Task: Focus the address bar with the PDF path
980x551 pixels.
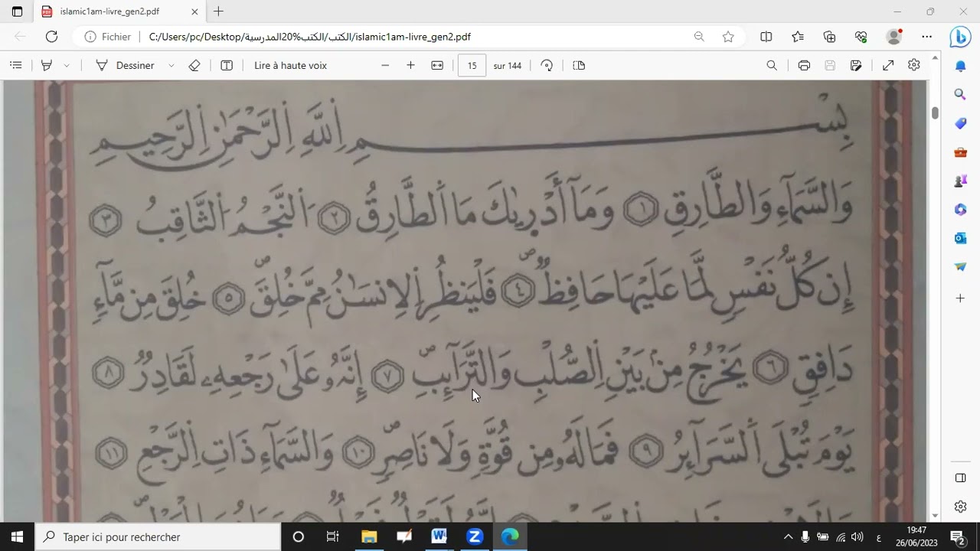Action: coord(309,37)
